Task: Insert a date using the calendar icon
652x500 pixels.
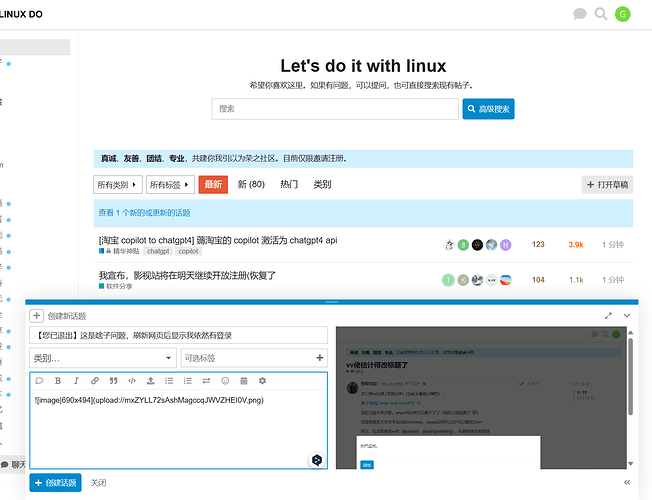Action: pos(244,381)
